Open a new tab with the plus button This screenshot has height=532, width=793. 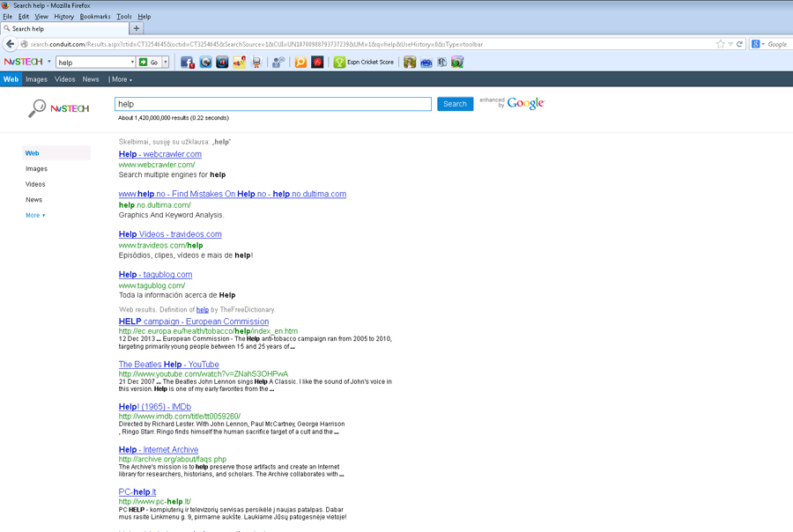point(137,28)
